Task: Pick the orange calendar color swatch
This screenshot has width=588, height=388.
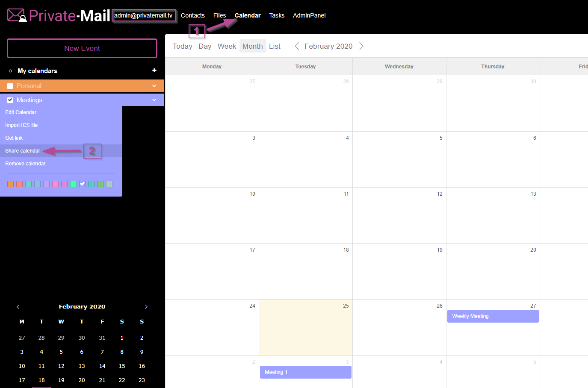Action: click(x=11, y=184)
